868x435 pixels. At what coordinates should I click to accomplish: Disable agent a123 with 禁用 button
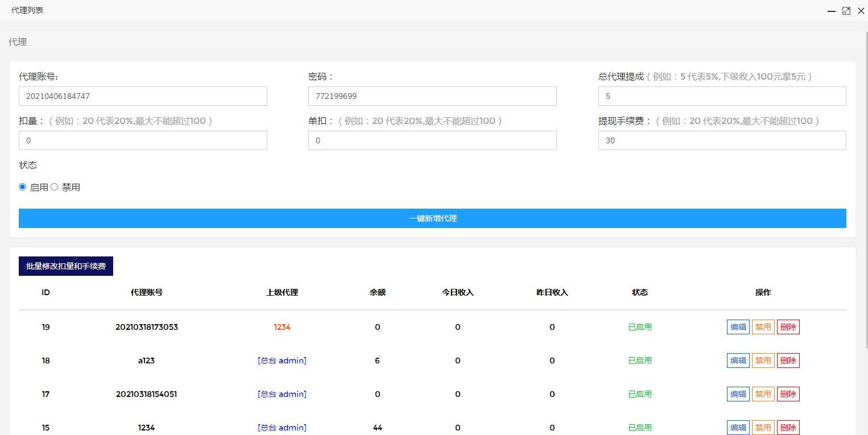click(763, 360)
